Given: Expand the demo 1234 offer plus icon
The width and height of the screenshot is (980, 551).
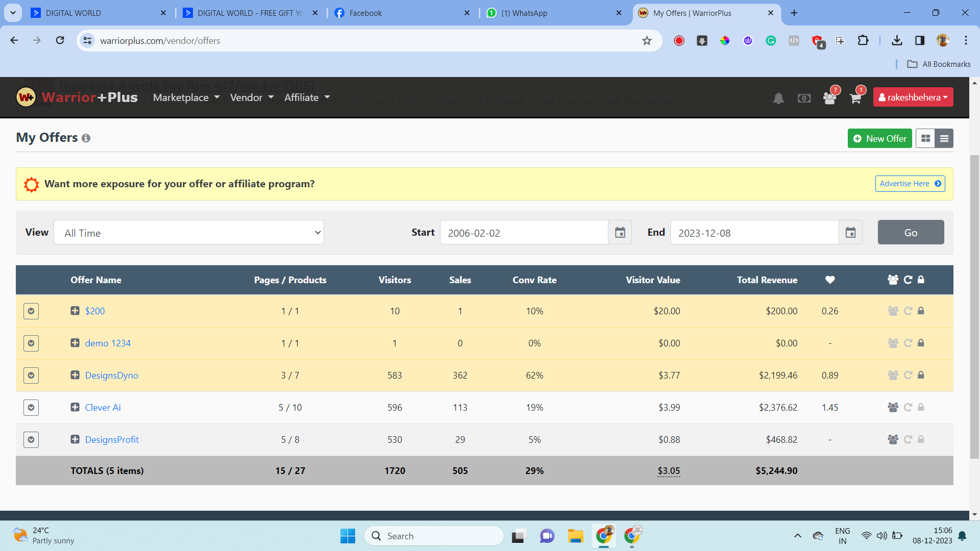Looking at the screenshot, I should click(75, 343).
